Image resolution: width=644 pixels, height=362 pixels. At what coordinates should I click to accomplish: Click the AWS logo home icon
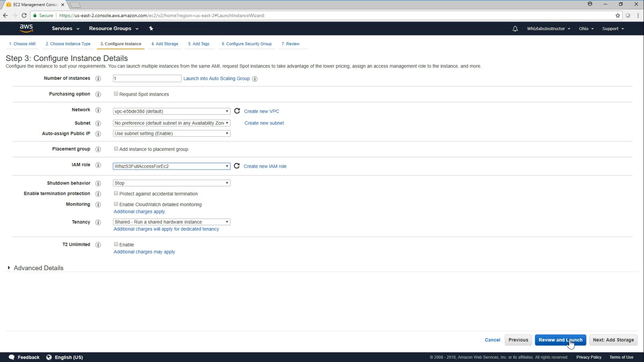point(26,28)
